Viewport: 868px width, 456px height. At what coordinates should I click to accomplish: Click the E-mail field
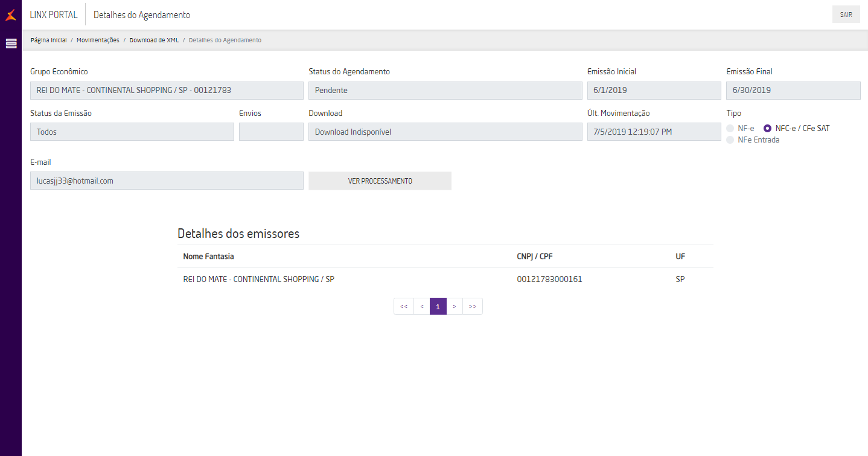tap(167, 181)
